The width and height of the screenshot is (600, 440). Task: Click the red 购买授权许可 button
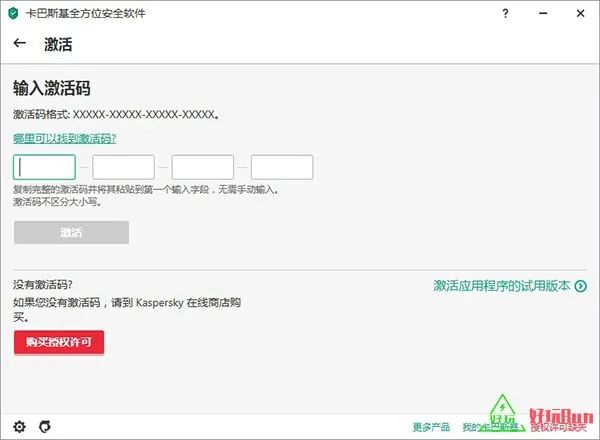(59, 342)
